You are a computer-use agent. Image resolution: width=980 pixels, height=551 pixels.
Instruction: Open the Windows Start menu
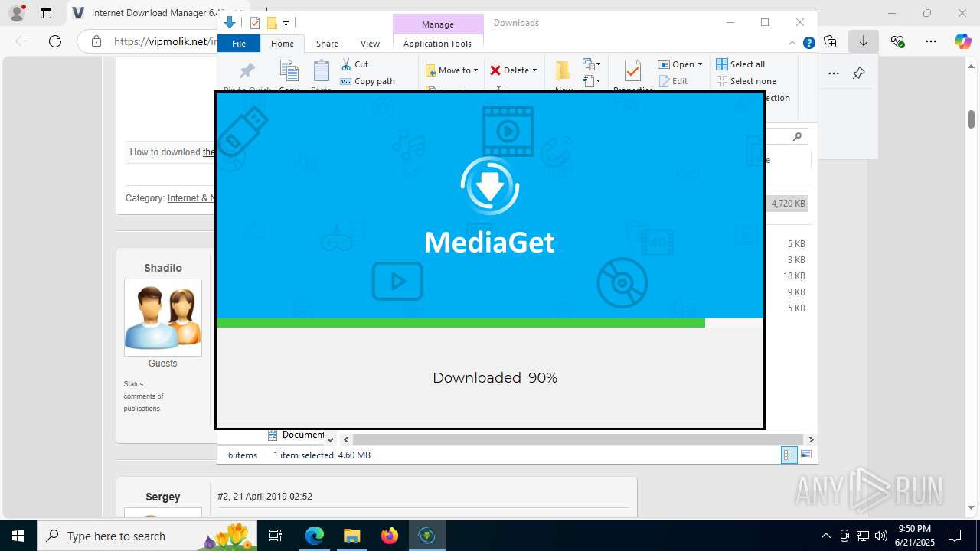(x=18, y=536)
